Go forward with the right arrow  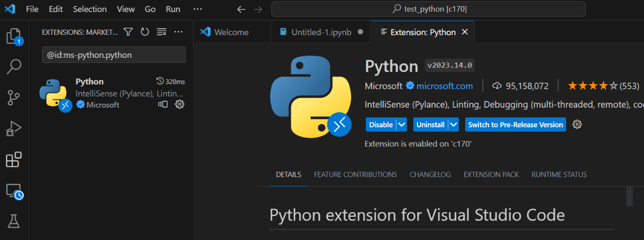pyautogui.click(x=258, y=9)
